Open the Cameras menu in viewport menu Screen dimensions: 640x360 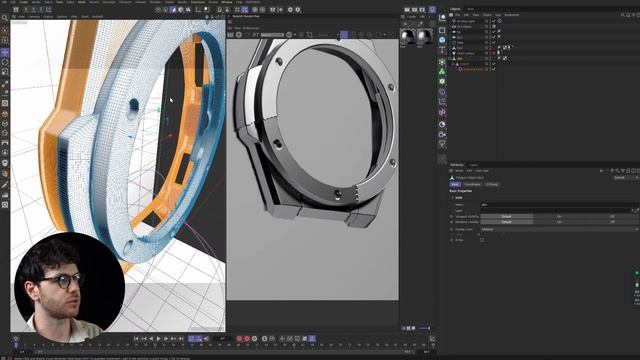pyautogui.click(x=34, y=17)
